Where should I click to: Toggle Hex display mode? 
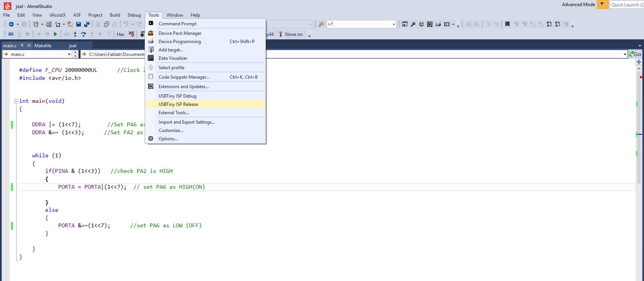pyautogui.click(x=120, y=34)
